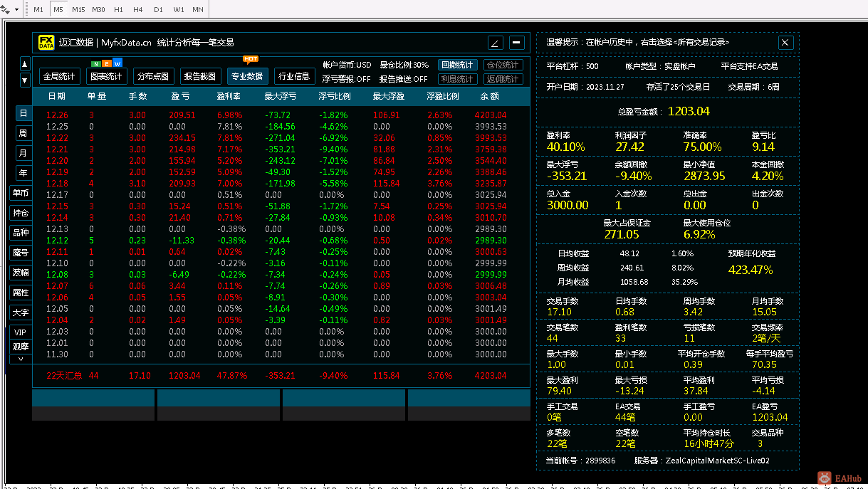Screen dimensions: 868x489
Task: Open the 图表统计 view
Action: click(x=106, y=76)
